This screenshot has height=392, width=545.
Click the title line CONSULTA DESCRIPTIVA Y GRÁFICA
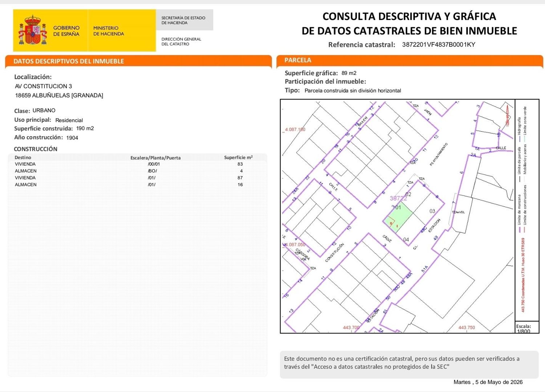(x=409, y=16)
